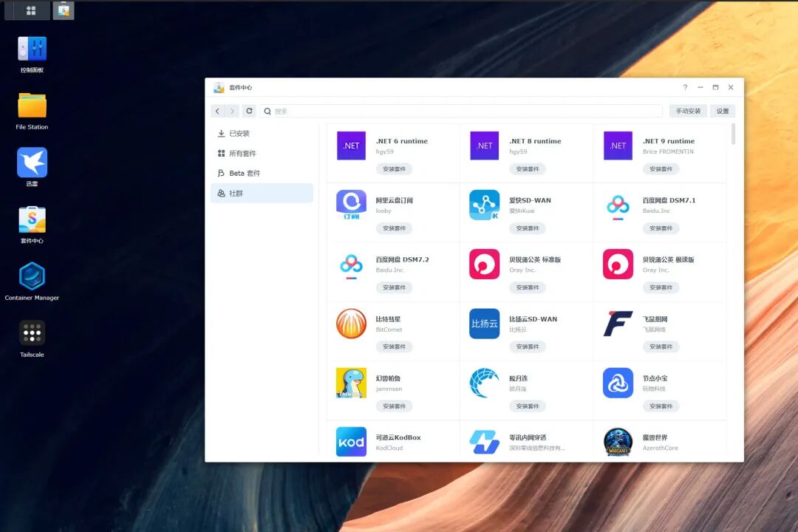Install .NET 6 runtime package
The width and height of the screenshot is (798, 532).
tap(394, 169)
